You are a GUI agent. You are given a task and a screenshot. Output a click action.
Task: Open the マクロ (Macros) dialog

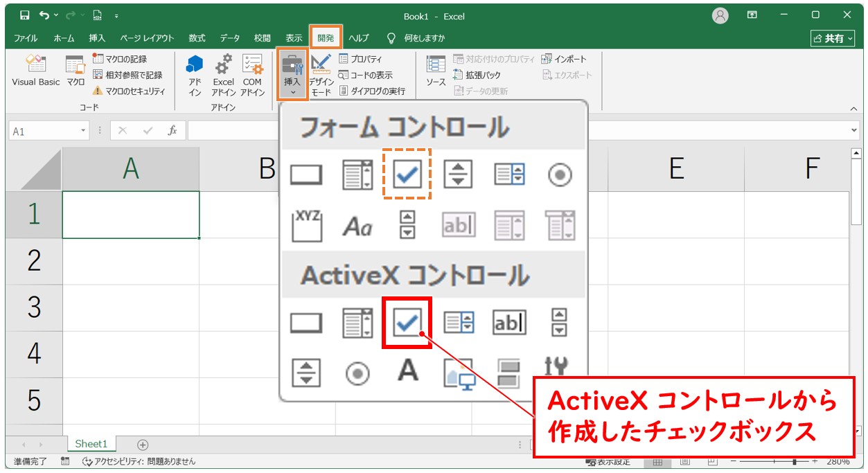[76, 71]
